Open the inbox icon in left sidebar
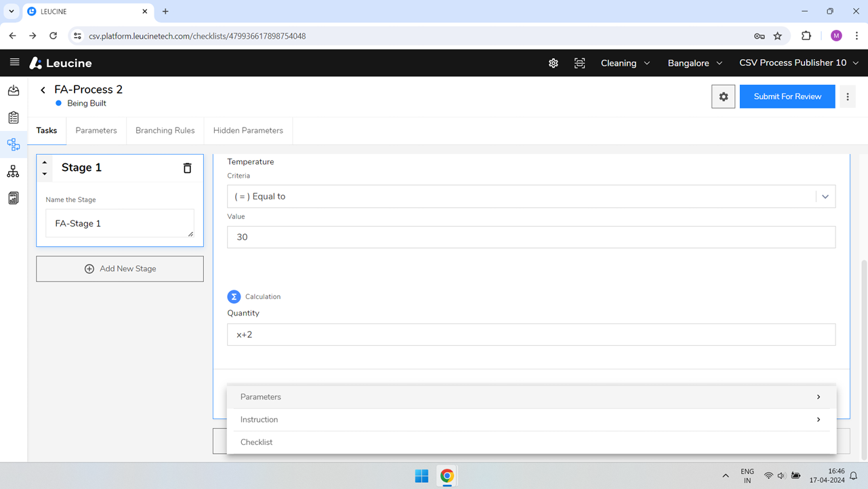This screenshot has width=868, height=489. click(14, 90)
